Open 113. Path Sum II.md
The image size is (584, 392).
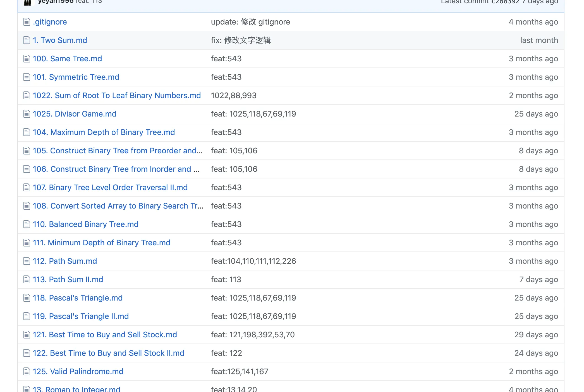point(68,279)
